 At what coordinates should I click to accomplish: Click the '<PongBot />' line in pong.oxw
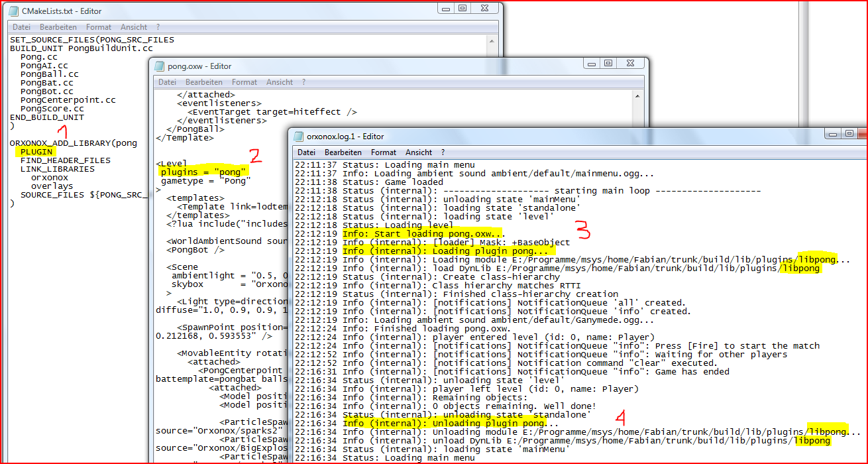pos(195,250)
